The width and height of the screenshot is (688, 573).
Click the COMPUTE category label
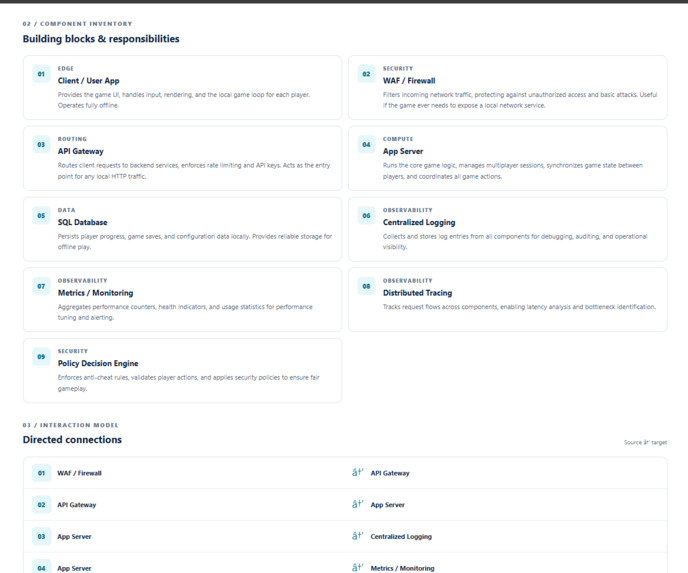(398, 139)
